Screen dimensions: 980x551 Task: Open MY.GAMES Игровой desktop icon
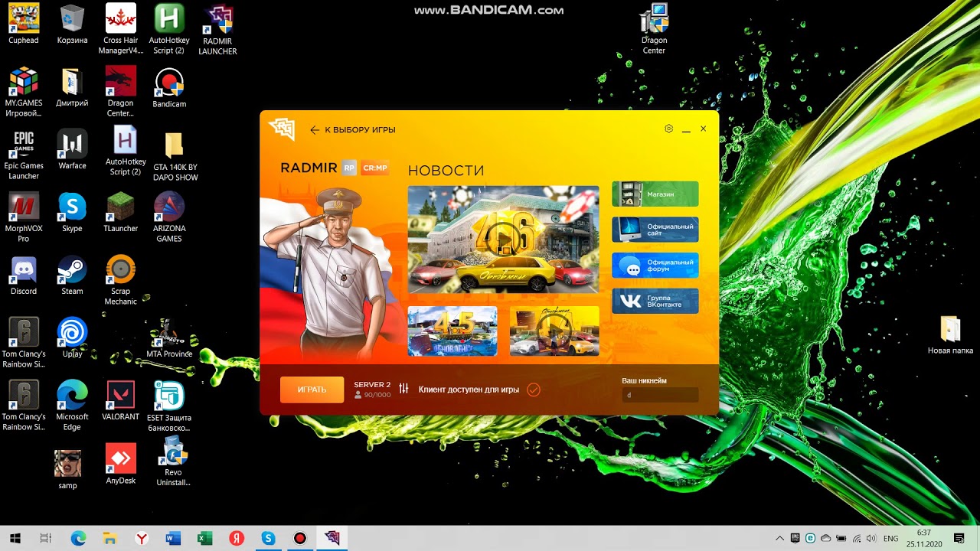pos(24,92)
